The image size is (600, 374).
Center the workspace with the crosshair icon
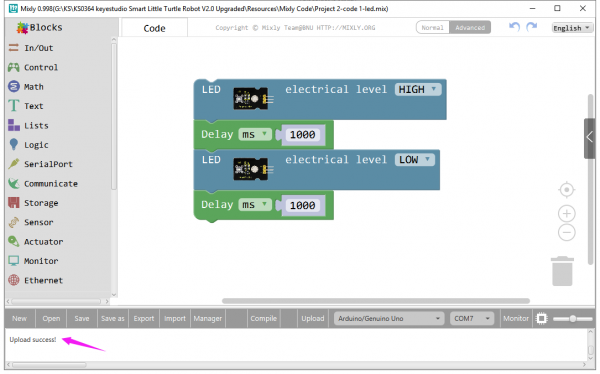[566, 190]
